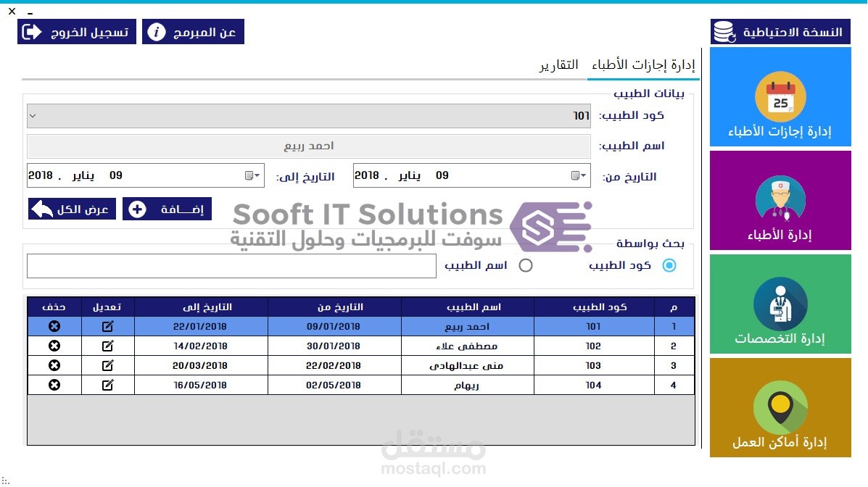
Task: Open the doctors' leave management calendar icon
Action: (780, 96)
